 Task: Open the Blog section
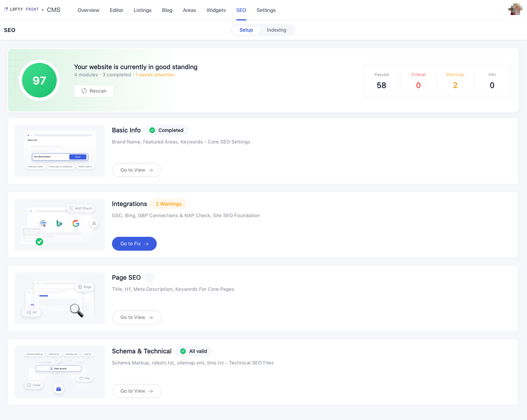[x=167, y=10]
